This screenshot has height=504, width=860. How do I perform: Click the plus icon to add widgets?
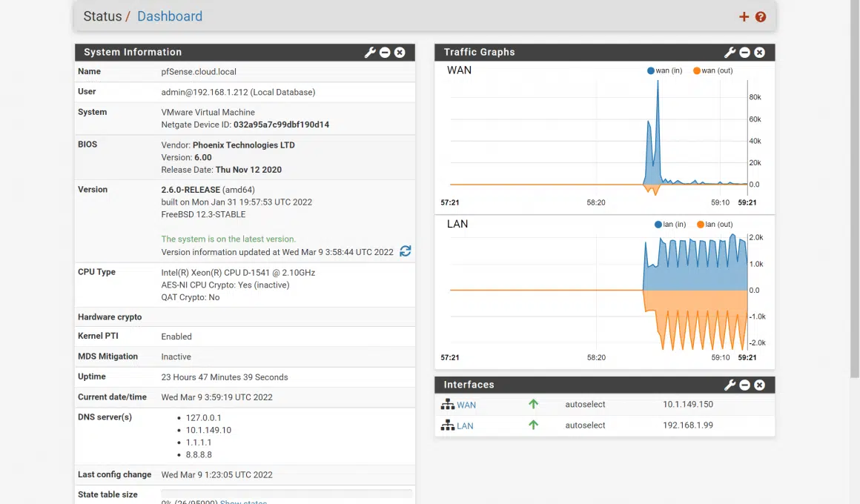click(x=744, y=17)
